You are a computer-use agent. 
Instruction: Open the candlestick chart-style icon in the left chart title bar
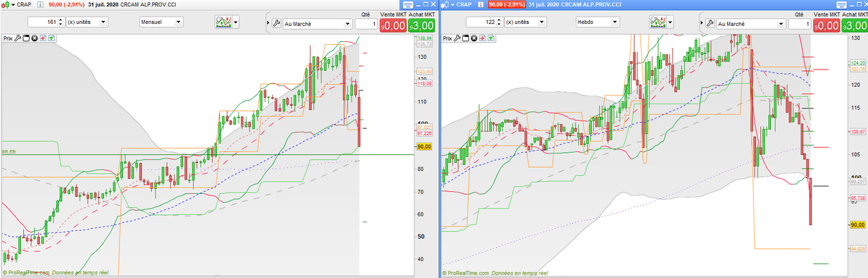[x=5, y=4]
